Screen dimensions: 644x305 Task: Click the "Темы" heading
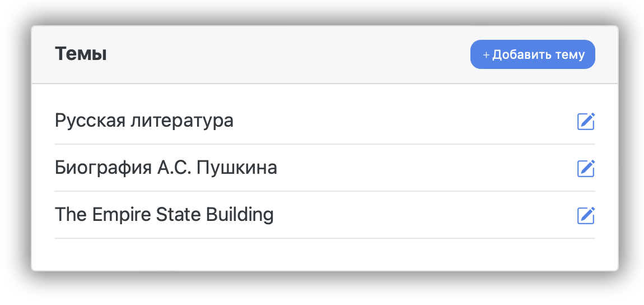(81, 54)
